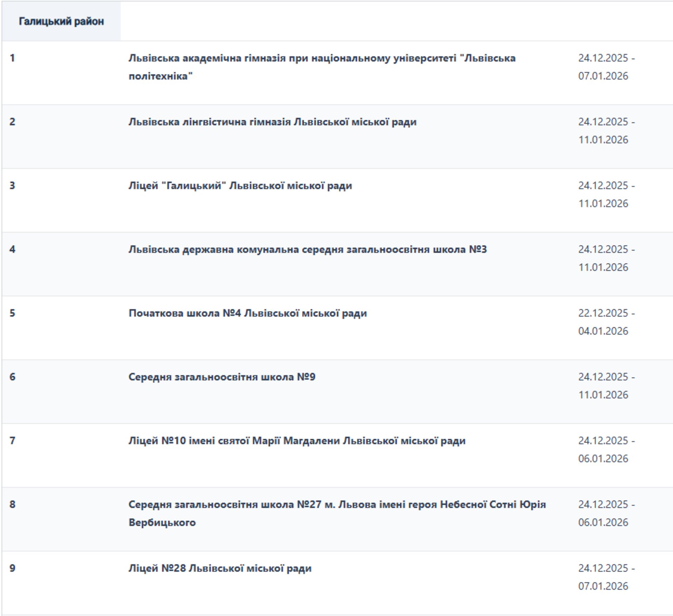
Task: Click date range for Початкова школа №4
Action: click(606, 322)
